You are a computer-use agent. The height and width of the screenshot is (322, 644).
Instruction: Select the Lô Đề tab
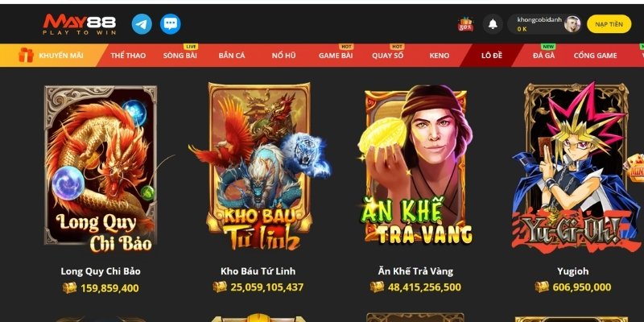[492, 56]
